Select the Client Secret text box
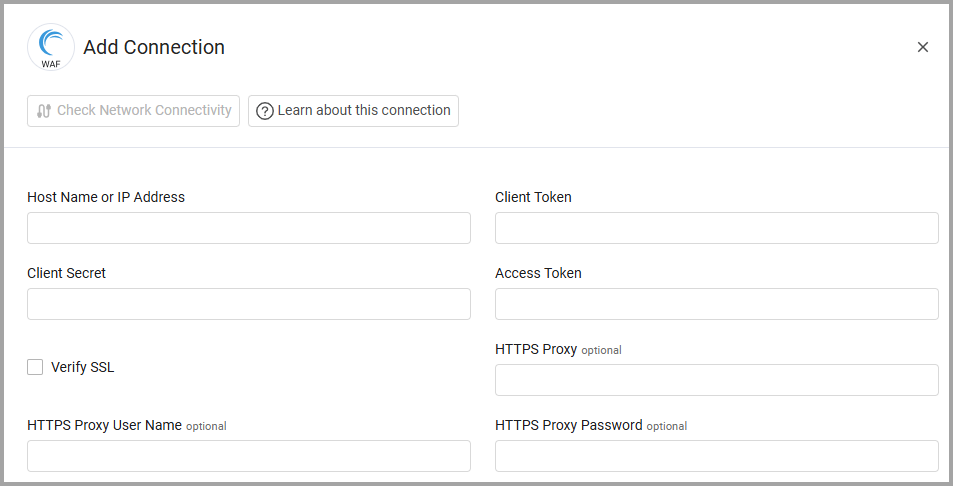The height and width of the screenshot is (486, 953). [248, 304]
